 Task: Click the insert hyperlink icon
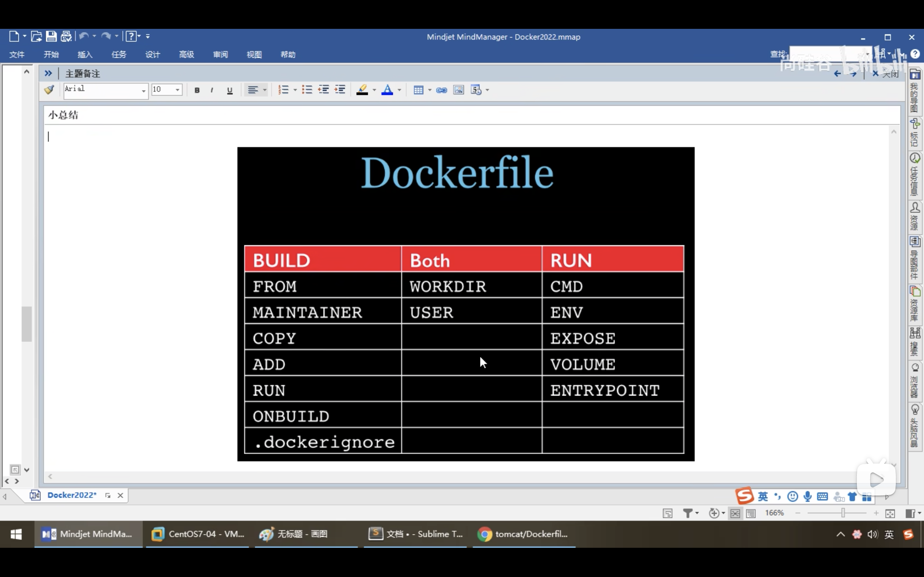pyautogui.click(x=441, y=90)
